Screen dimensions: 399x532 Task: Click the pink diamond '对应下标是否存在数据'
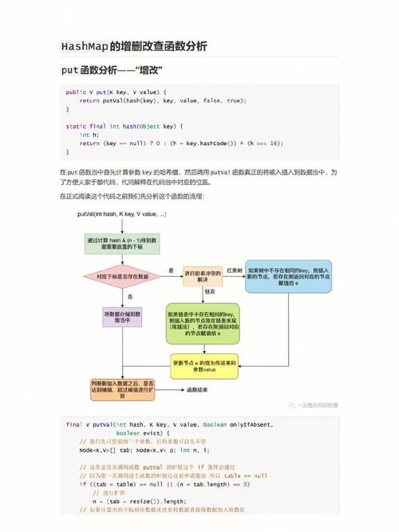[122, 277]
